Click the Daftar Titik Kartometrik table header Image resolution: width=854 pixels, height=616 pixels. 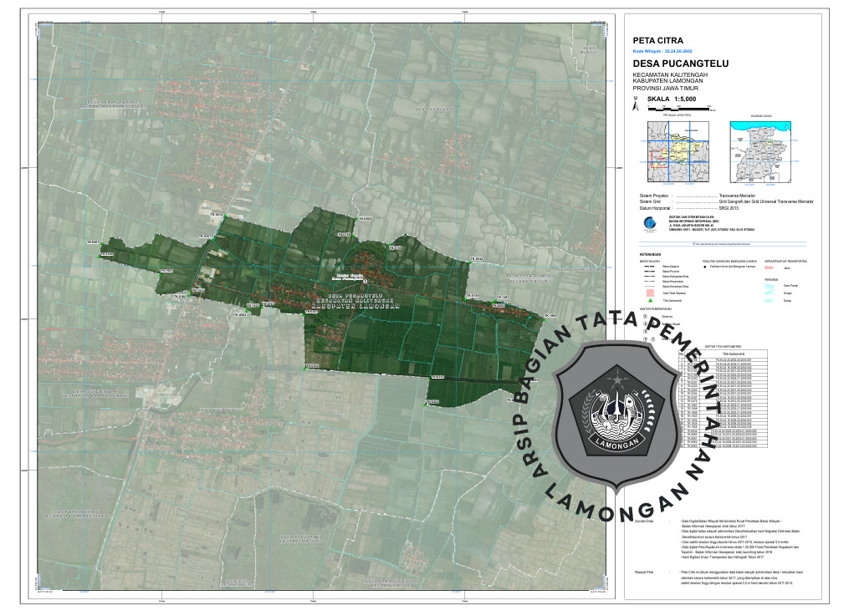click(x=723, y=346)
